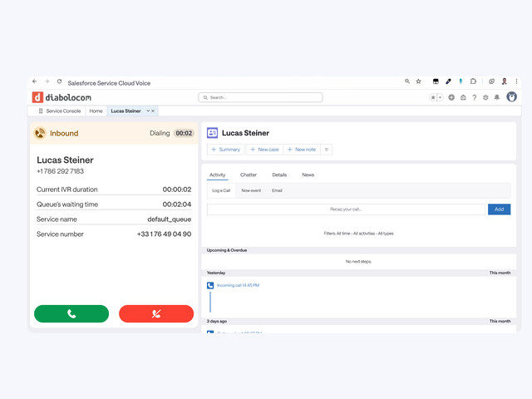Screen dimensions: 532x399
Task: Decline the call with the red button
Action: (156, 313)
